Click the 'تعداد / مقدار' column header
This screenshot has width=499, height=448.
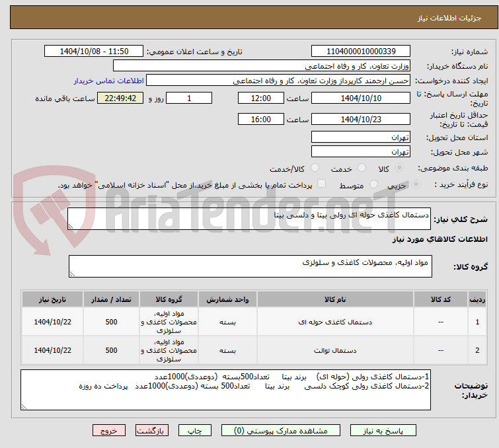click(111, 299)
